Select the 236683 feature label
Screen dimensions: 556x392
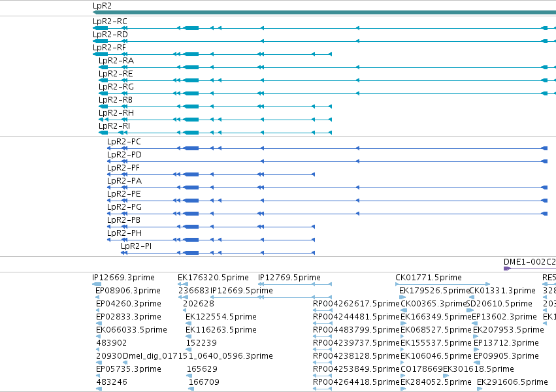click(193, 291)
